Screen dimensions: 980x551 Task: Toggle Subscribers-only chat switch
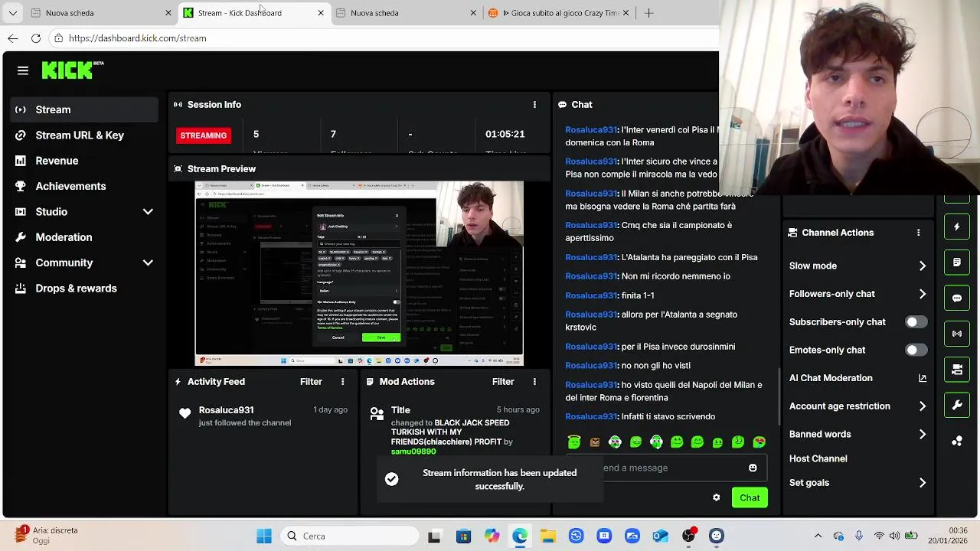(x=916, y=322)
